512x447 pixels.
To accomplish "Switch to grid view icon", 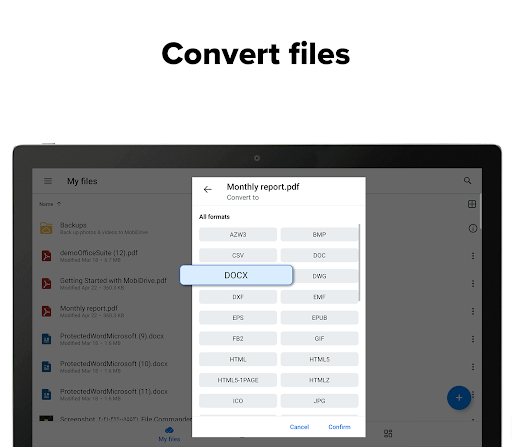I will tap(472, 204).
